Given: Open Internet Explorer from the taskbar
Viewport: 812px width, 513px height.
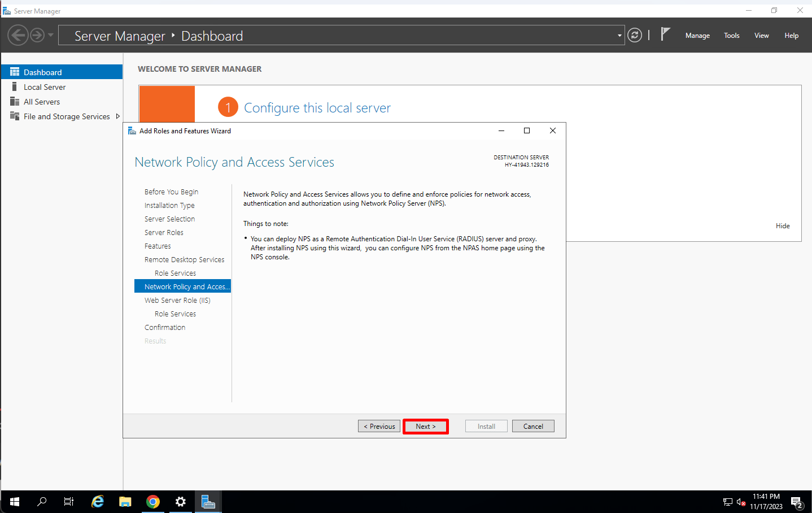Looking at the screenshot, I should point(97,502).
